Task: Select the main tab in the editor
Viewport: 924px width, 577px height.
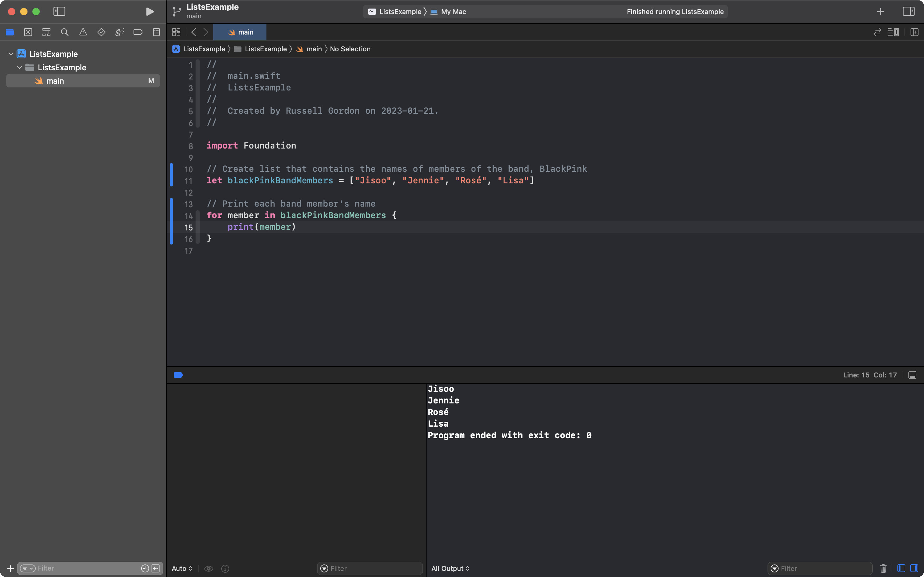Action: pyautogui.click(x=240, y=32)
